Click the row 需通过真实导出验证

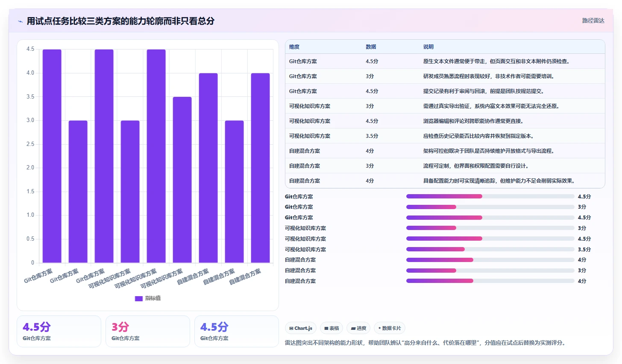pyautogui.click(x=445, y=106)
